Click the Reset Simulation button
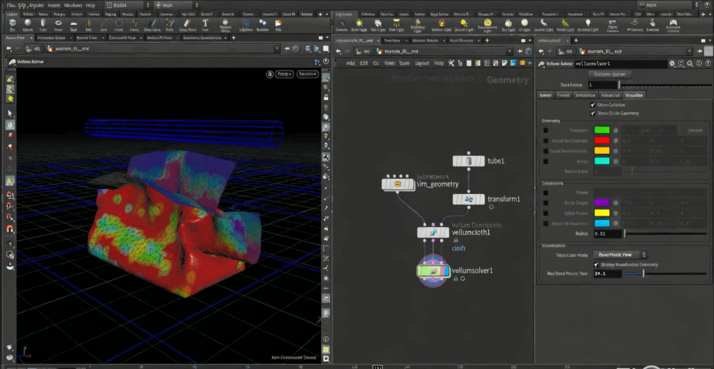This screenshot has height=369, width=714. pos(610,74)
